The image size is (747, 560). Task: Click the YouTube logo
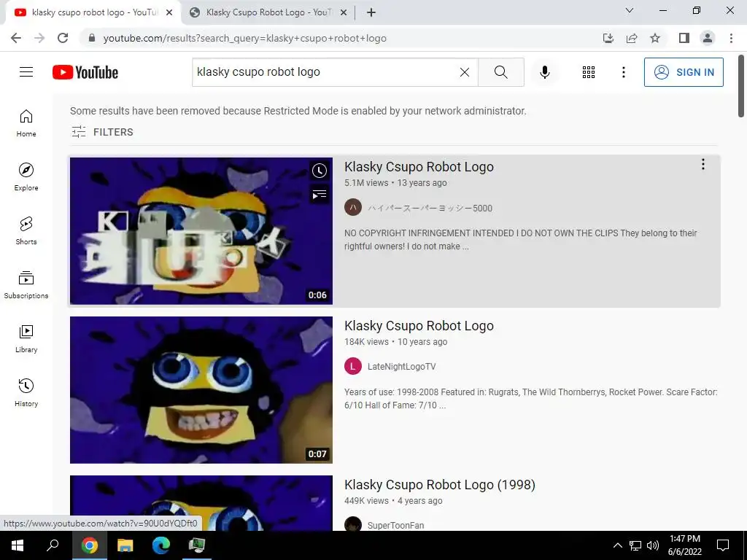click(85, 72)
